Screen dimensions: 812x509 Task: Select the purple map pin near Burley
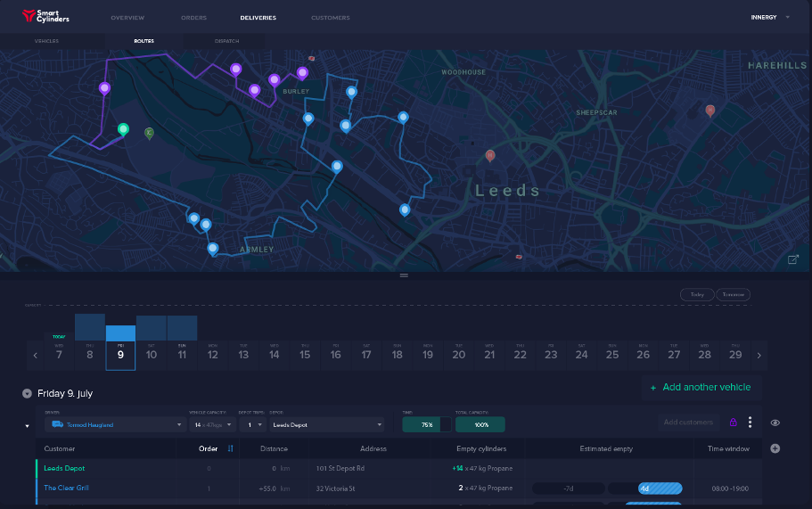(x=302, y=73)
